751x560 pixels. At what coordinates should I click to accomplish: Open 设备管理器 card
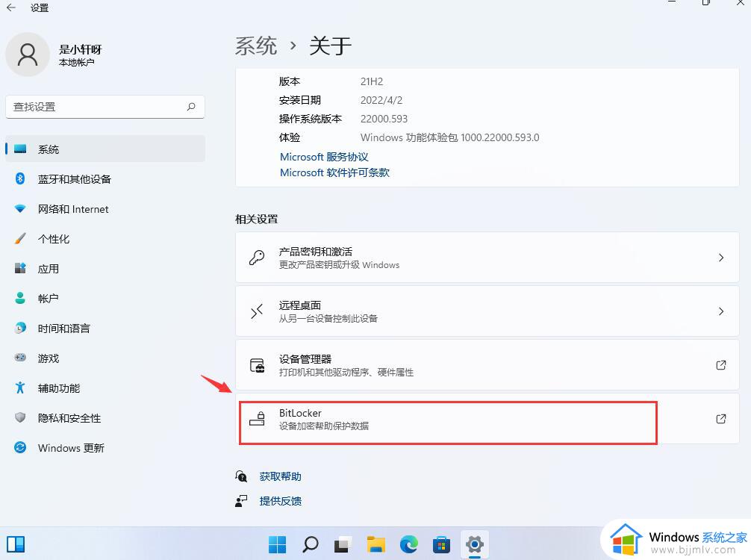(487, 365)
